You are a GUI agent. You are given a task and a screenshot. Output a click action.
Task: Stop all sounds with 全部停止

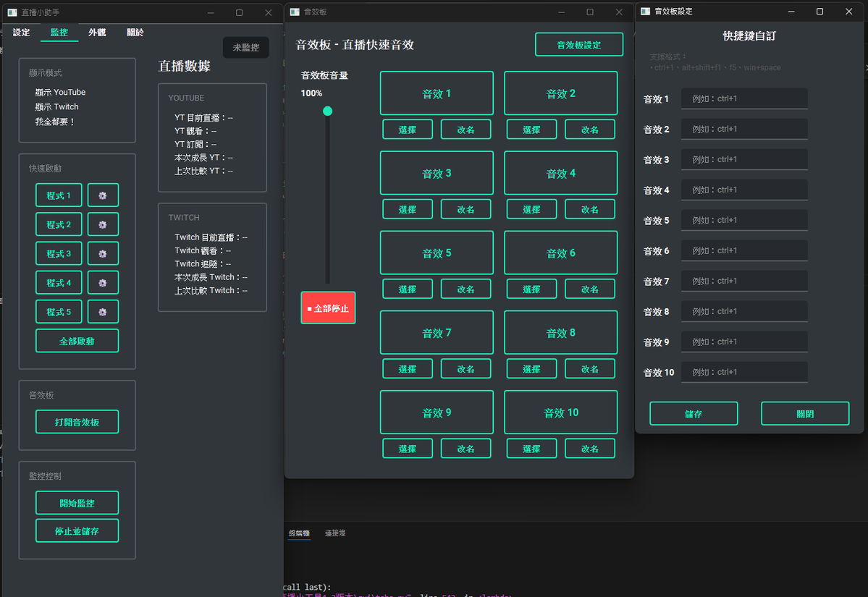328,308
